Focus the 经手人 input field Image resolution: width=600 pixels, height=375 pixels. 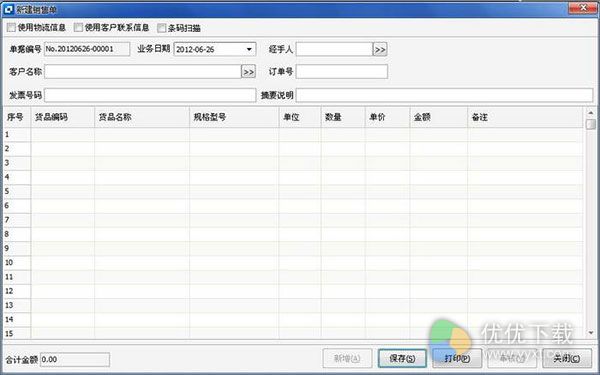tap(334, 49)
